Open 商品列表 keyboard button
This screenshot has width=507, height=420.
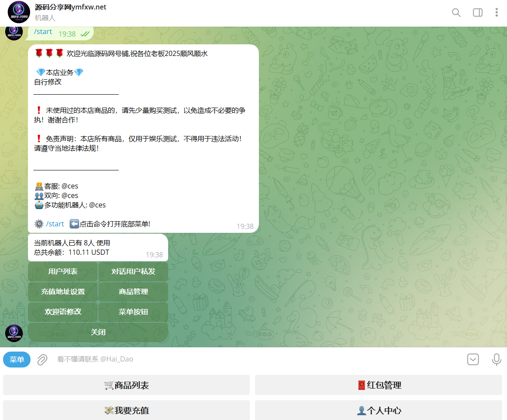pyautogui.click(x=126, y=385)
